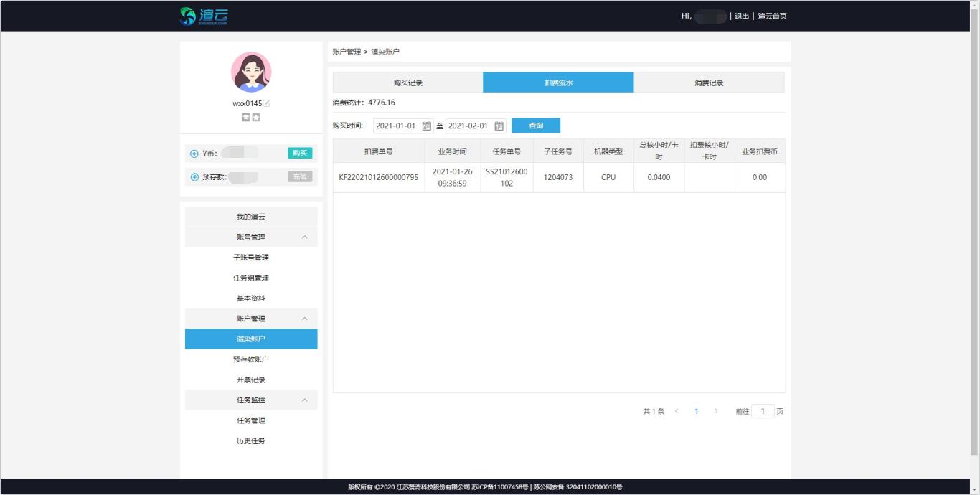Collapse the 账户管理 menu section
This screenshot has width=980, height=495.
tap(304, 319)
